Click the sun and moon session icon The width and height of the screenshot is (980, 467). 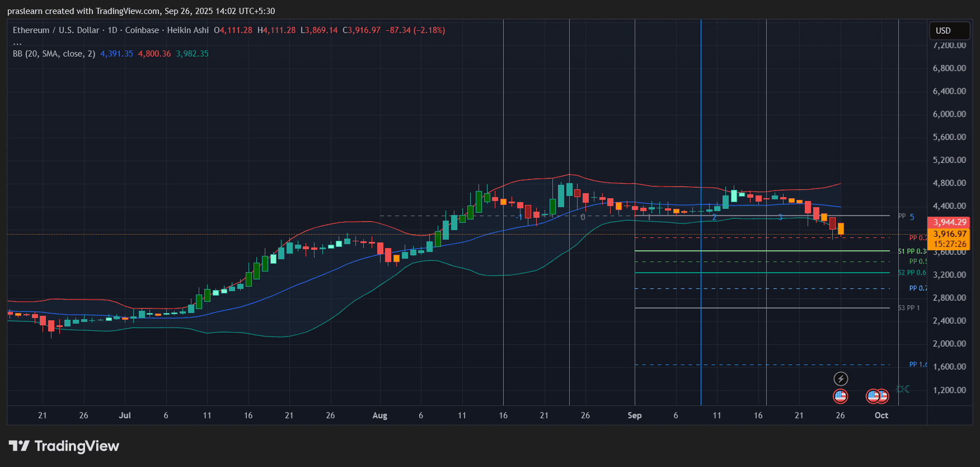point(903,389)
